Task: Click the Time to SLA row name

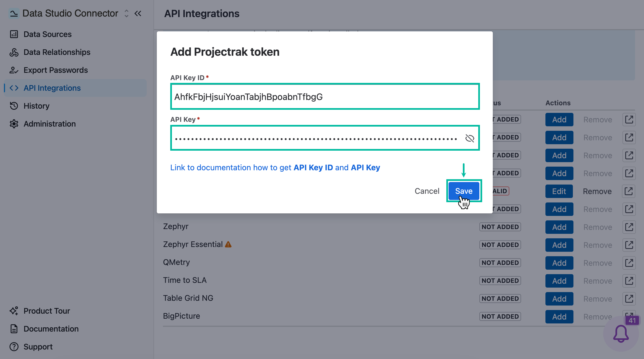Action: (x=185, y=280)
